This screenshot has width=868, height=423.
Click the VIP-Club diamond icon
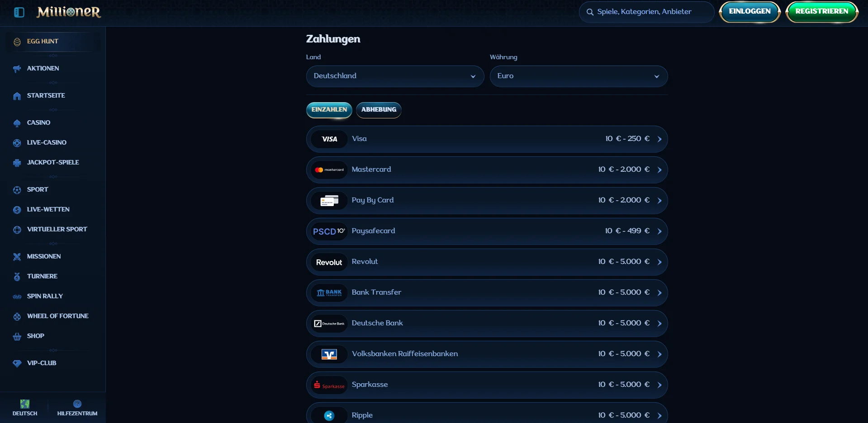[17, 363]
